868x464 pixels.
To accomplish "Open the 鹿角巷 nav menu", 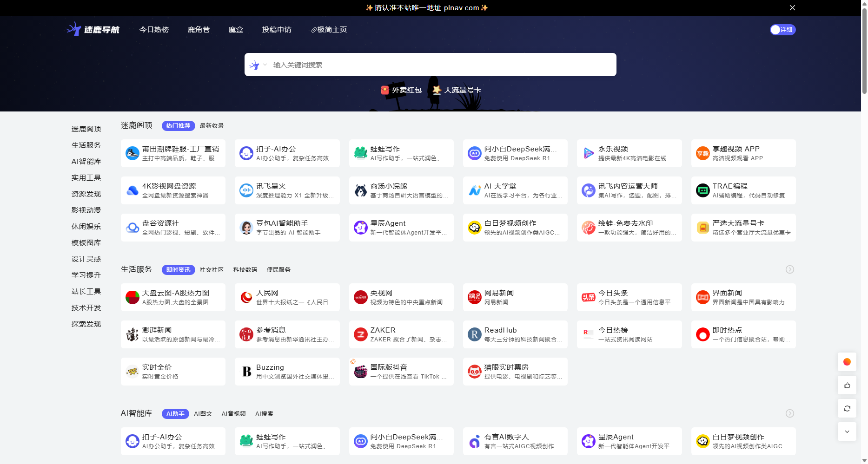I will (x=199, y=30).
